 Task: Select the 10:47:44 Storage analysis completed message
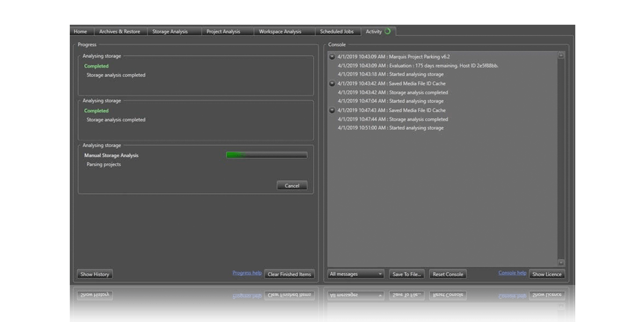pos(393,119)
